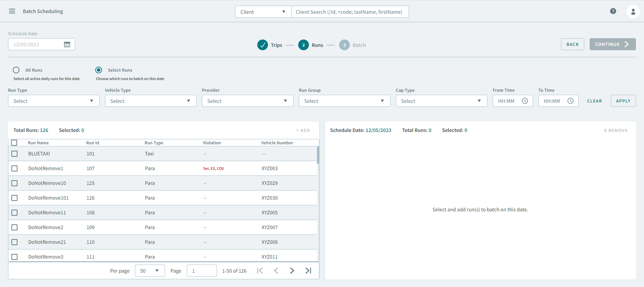Expand the Run Type dropdown
644x287 pixels.
click(x=54, y=101)
